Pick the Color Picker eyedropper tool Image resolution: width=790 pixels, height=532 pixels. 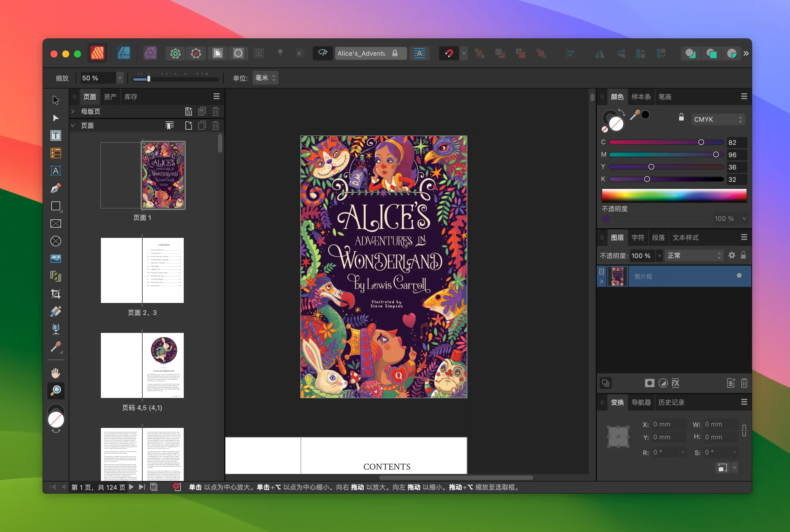point(56,347)
